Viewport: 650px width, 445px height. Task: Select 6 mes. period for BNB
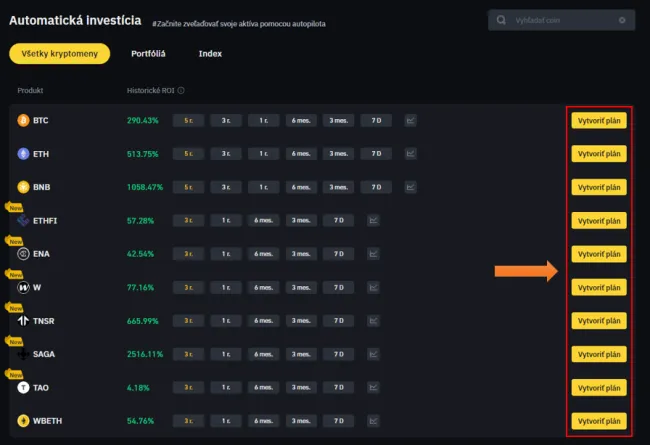pyautogui.click(x=301, y=187)
